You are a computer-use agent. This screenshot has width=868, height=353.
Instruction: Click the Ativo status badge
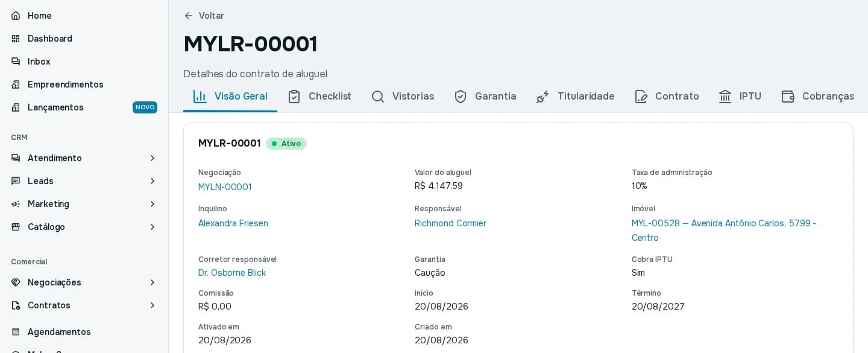[x=286, y=144]
